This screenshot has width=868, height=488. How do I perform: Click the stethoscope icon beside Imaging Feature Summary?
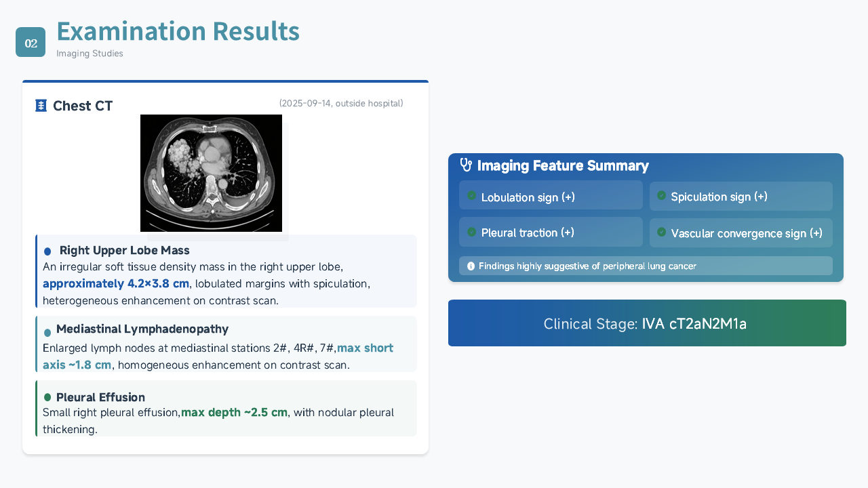click(x=466, y=165)
